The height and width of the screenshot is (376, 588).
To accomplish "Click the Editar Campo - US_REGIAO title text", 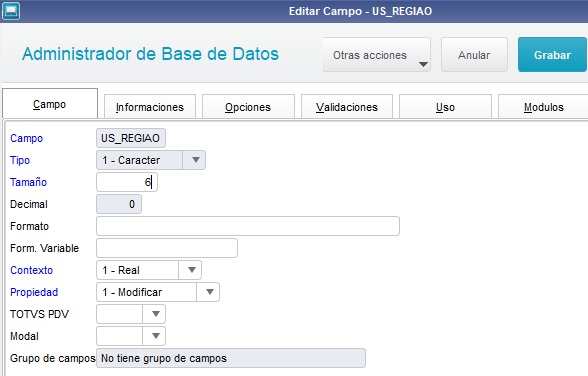I will (360, 11).
